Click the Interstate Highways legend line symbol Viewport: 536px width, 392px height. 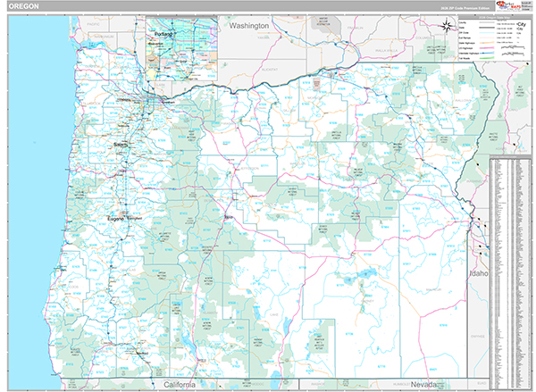click(487, 53)
